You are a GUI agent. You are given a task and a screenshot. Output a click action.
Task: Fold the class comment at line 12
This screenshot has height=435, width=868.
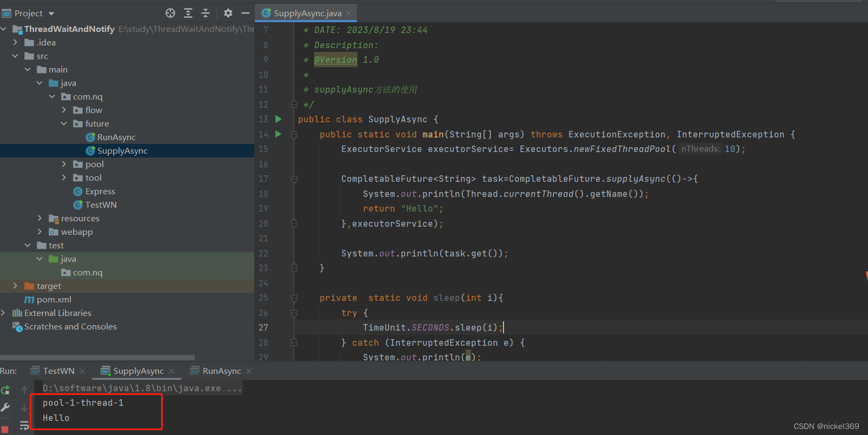pos(294,104)
